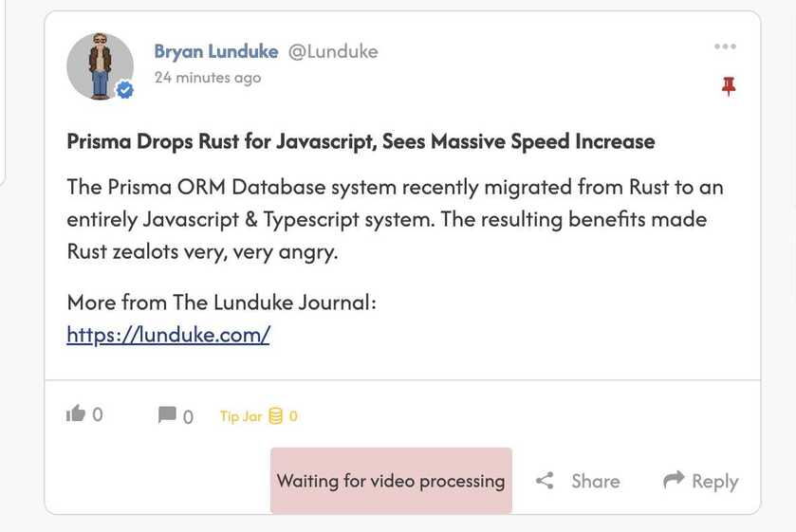
Task: Click the thumbs-up like icon
Action: coord(75,413)
